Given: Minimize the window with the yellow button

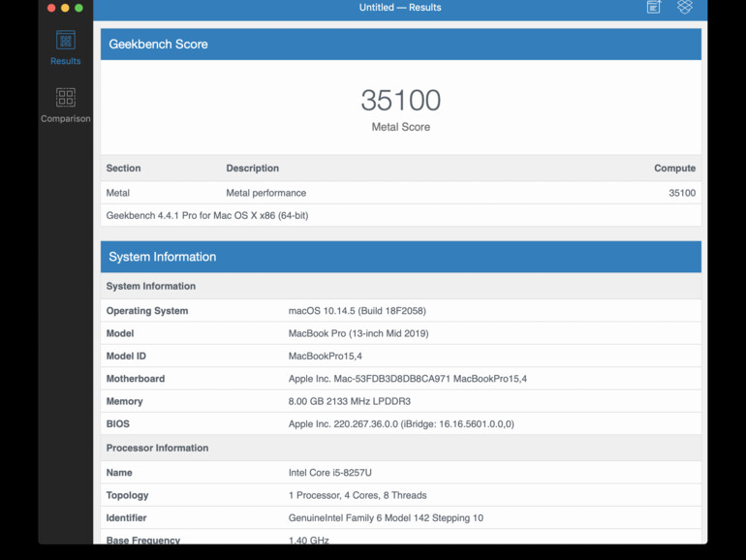Looking at the screenshot, I should click(65, 8).
